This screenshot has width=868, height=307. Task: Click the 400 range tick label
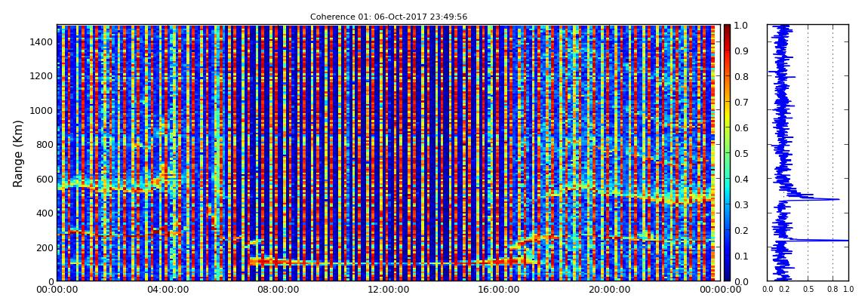45,213
